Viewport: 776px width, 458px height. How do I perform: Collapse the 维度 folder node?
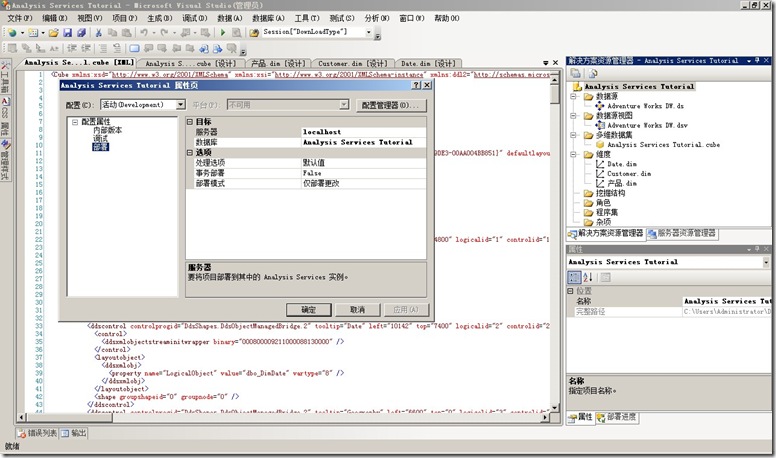coord(574,154)
